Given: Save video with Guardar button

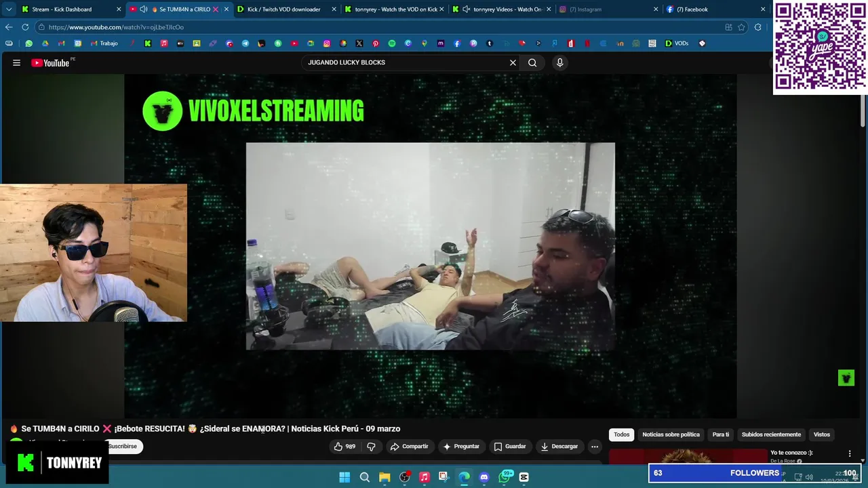Looking at the screenshot, I should pos(509,446).
